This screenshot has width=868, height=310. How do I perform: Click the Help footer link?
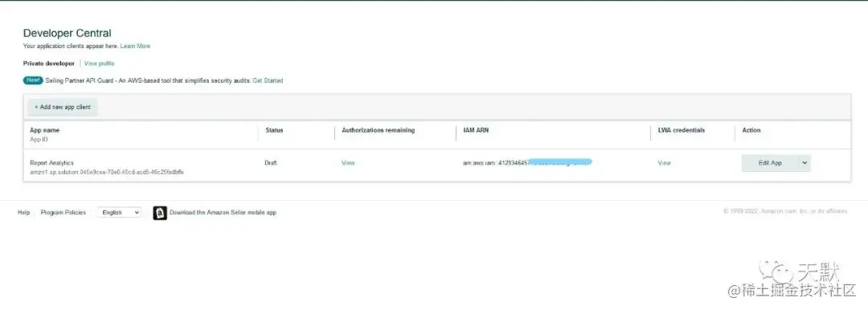coord(24,213)
